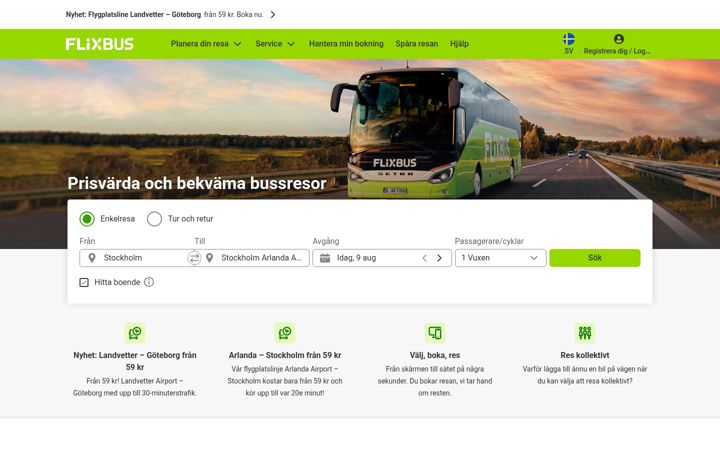Click the Avgång date field Idag, 9 aug
Viewport: 720px width, 450px height.
coord(382,258)
